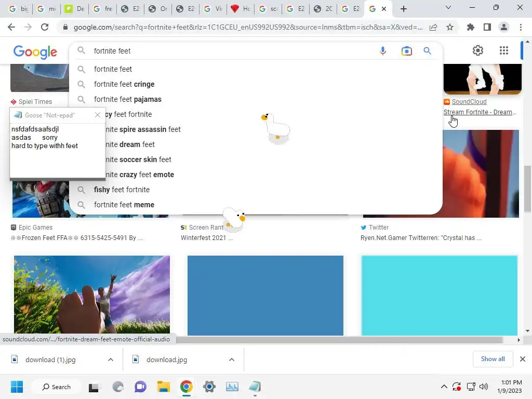The height and width of the screenshot is (399, 532).
Task: Open the Twitter Ryen.Net.Gamer result
Action: [421, 238]
